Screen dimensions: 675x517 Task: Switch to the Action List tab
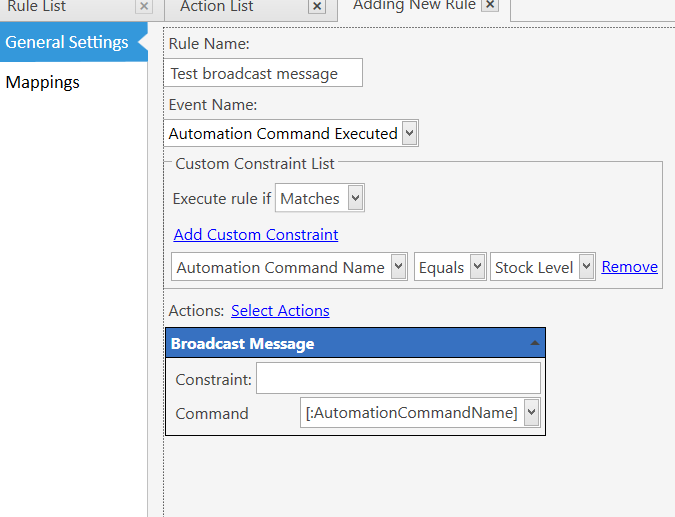(217, 6)
